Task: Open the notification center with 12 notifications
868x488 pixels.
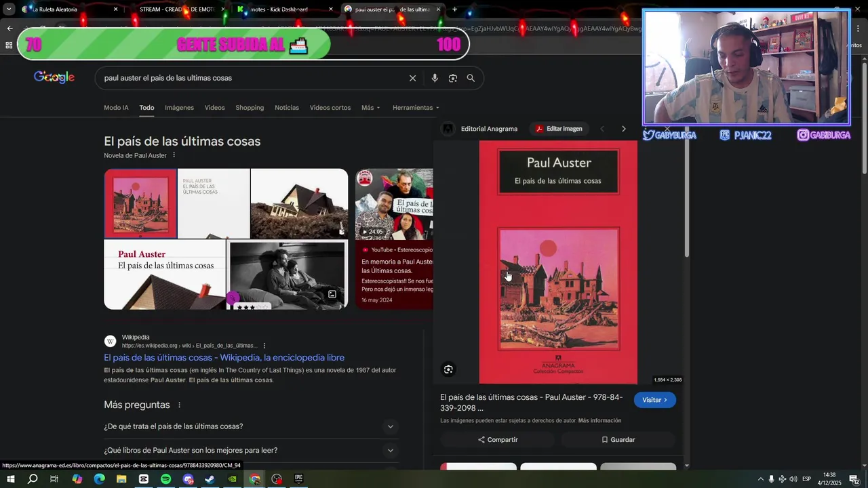Action: click(856, 479)
